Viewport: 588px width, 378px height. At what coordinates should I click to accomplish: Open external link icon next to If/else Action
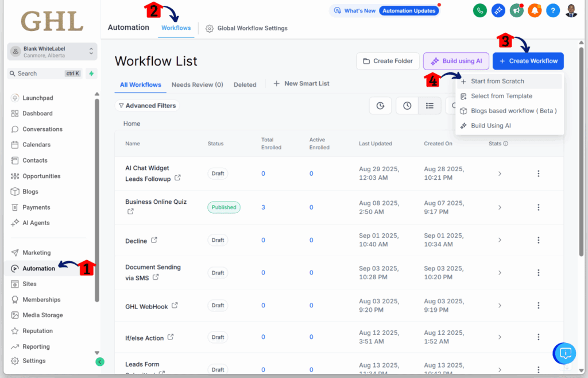pyautogui.click(x=171, y=337)
